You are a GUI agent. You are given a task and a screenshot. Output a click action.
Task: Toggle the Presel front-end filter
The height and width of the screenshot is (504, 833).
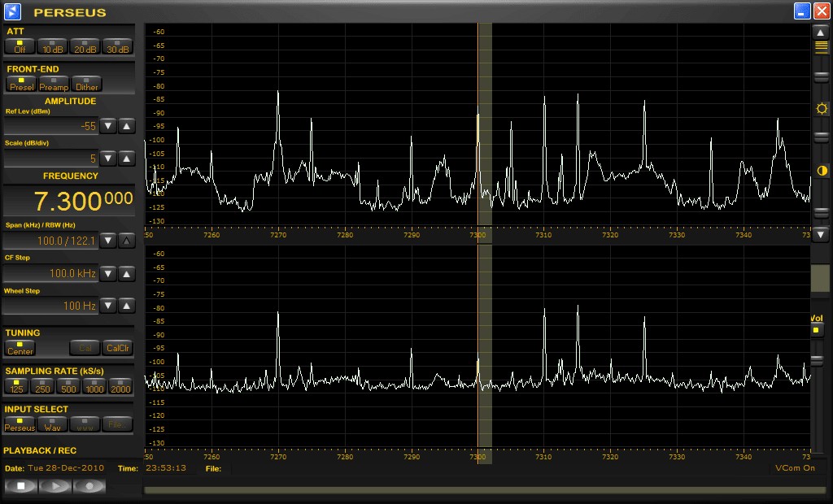21,84
